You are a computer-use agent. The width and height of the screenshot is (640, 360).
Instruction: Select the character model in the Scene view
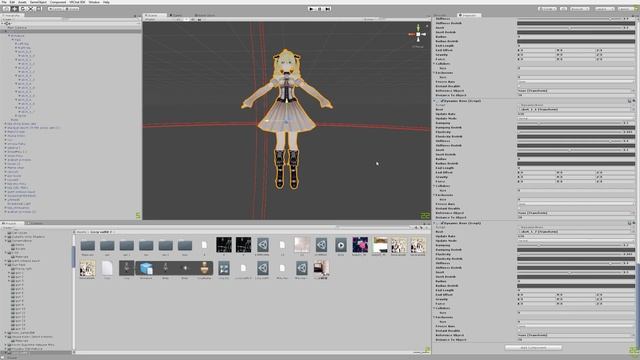pyautogui.click(x=287, y=118)
